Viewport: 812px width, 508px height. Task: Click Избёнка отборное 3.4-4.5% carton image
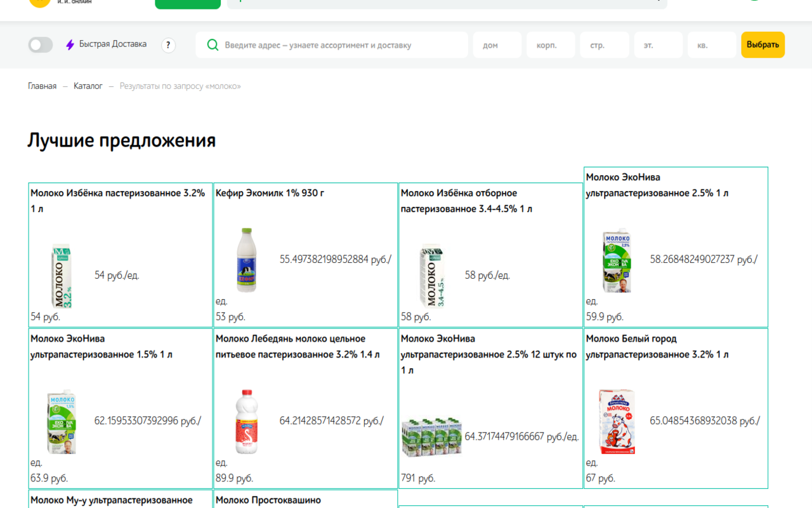tap(432, 276)
